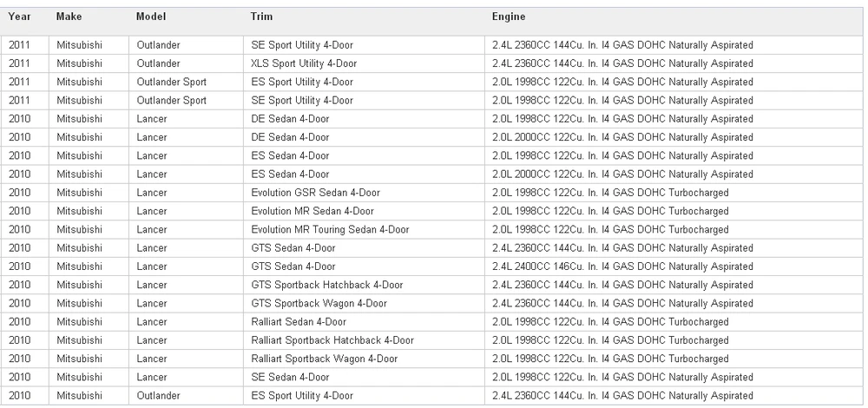Click the Ralliart Sportback Wagon 4-Door cell
This screenshot has height=408, width=868.
[x=364, y=359]
